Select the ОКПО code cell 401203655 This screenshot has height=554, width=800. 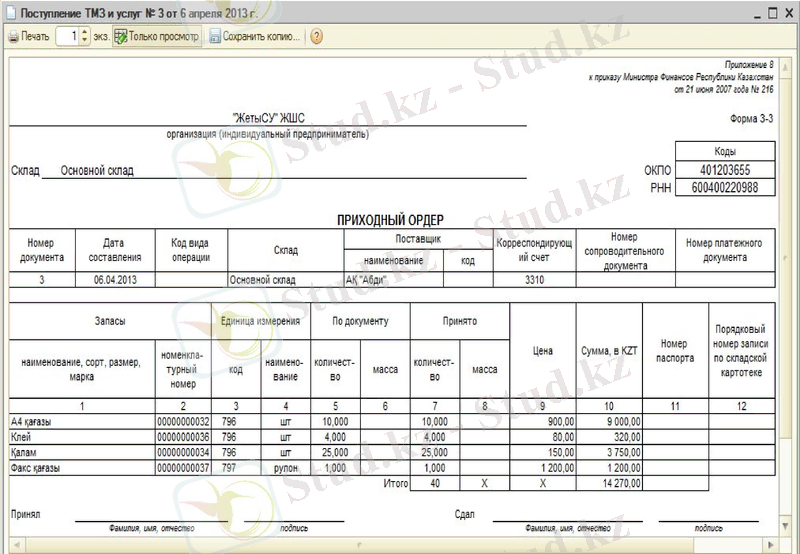[x=725, y=171]
